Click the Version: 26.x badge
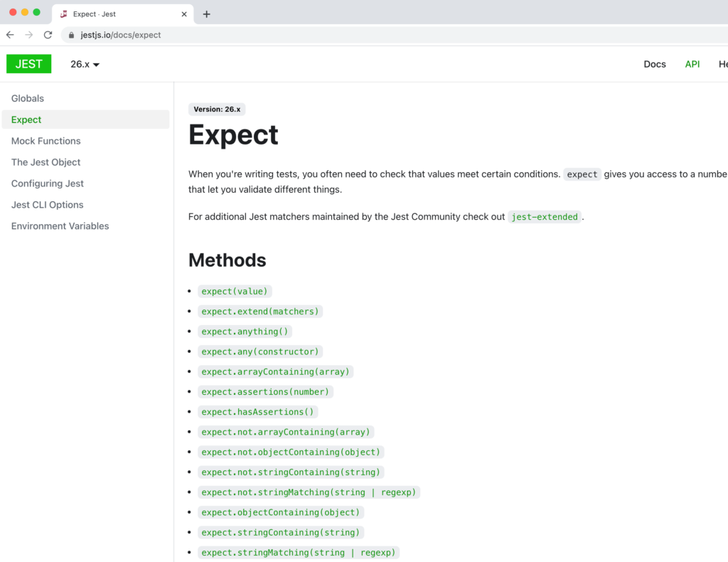 (217, 109)
